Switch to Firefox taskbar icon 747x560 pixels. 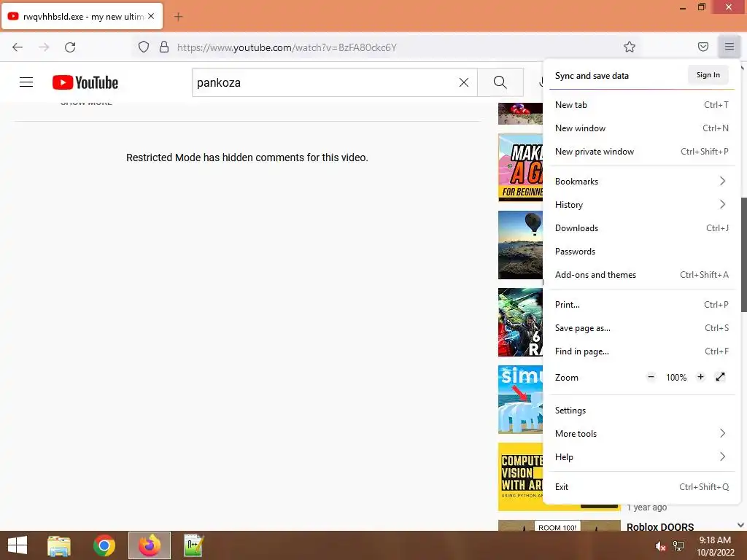pyautogui.click(x=150, y=545)
